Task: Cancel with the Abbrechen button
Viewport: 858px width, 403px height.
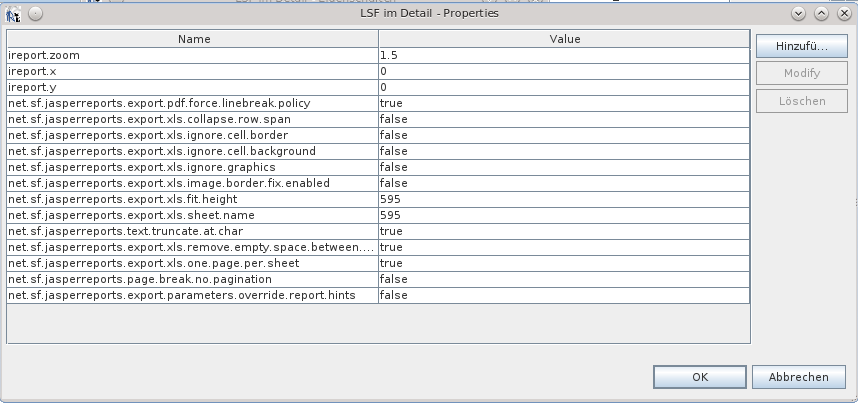Action: tap(798, 377)
